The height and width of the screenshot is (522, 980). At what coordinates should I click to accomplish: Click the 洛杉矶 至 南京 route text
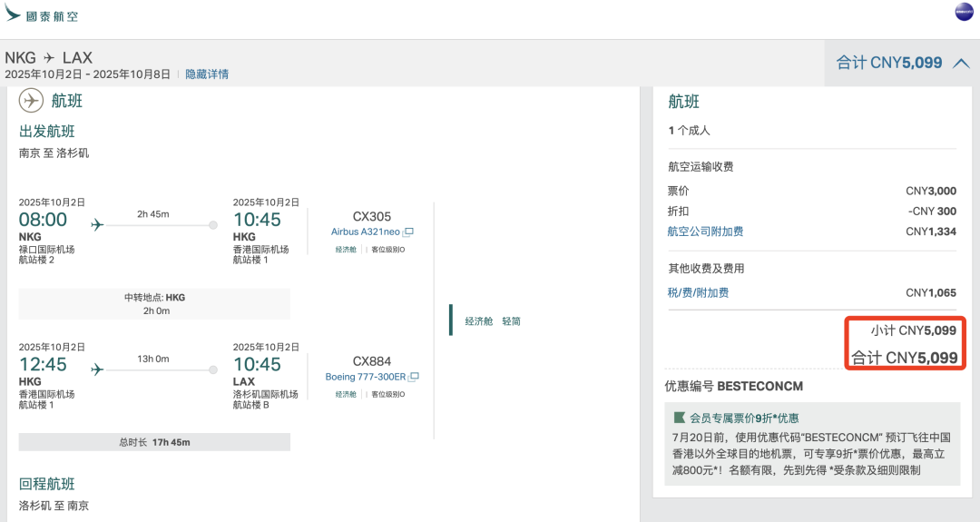54,506
